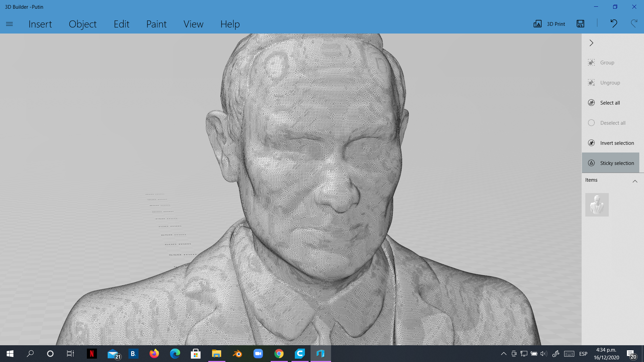Show hidden system tray icons

(x=503, y=354)
